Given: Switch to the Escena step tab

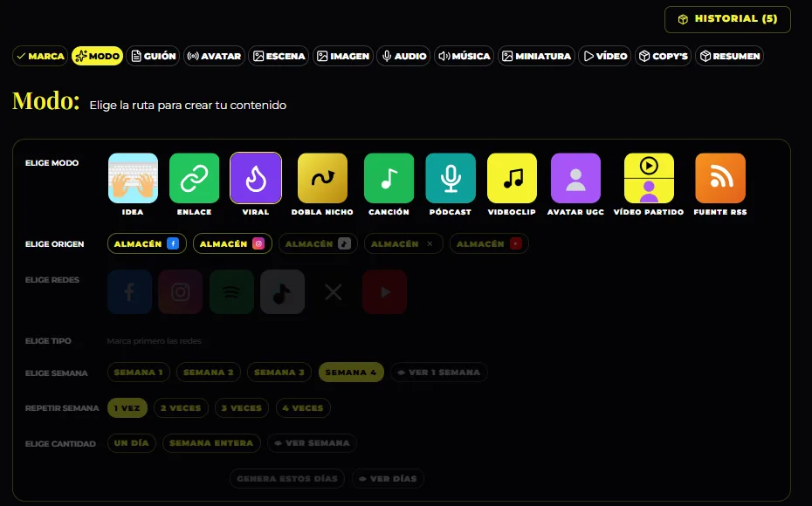Looking at the screenshot, I should pyautogui.click(x=279, y=56).
